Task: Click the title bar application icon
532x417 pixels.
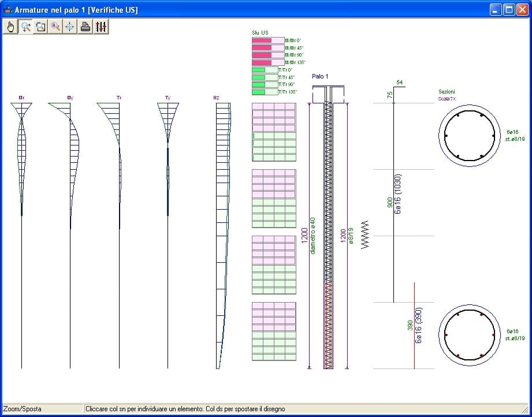Action: click(x=8, y=10)
